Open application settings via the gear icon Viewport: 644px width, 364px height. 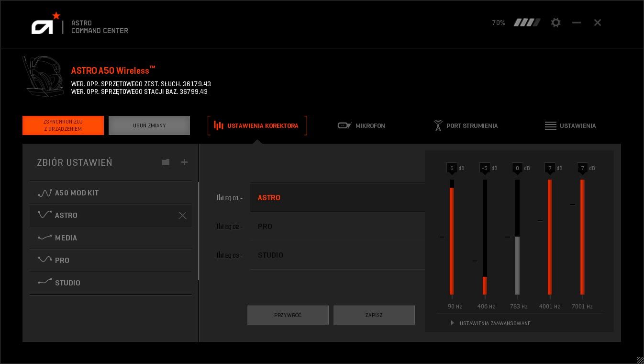555,23
